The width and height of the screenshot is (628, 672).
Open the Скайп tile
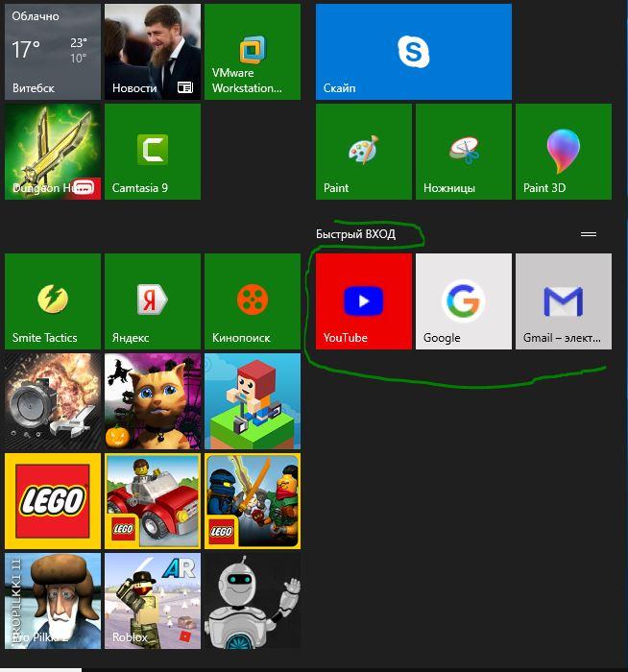tap(414, 52)
